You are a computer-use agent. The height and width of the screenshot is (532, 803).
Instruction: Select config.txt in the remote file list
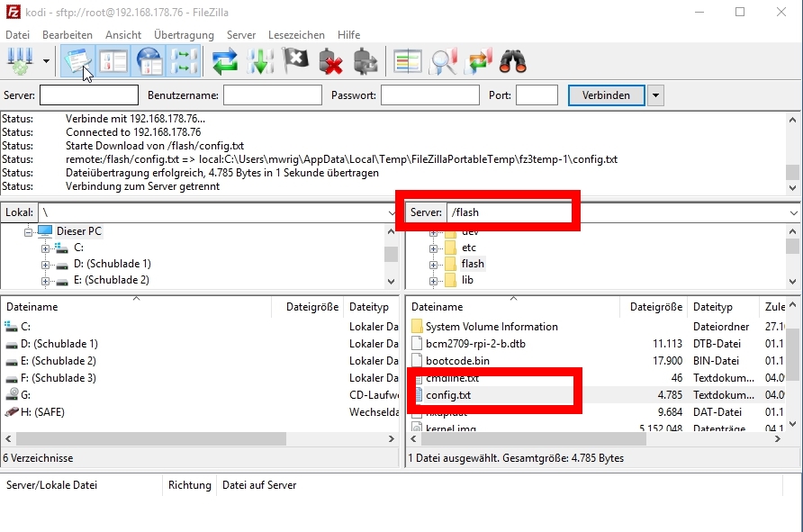(448, 395)
